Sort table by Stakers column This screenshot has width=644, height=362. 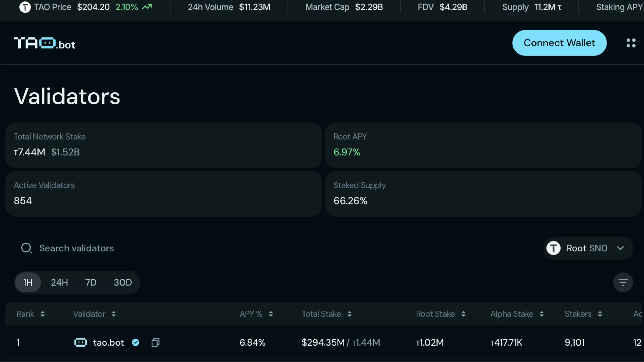[x=600, y=314]
